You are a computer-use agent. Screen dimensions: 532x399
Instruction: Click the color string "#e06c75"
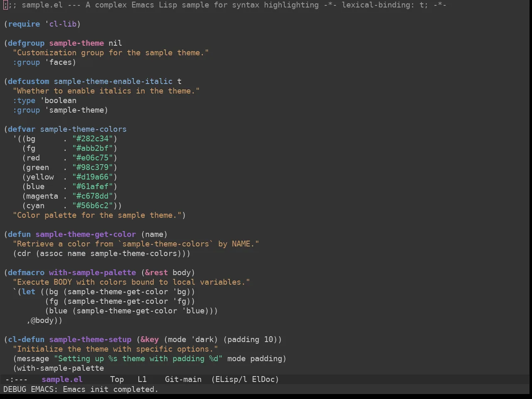(93, 158)
